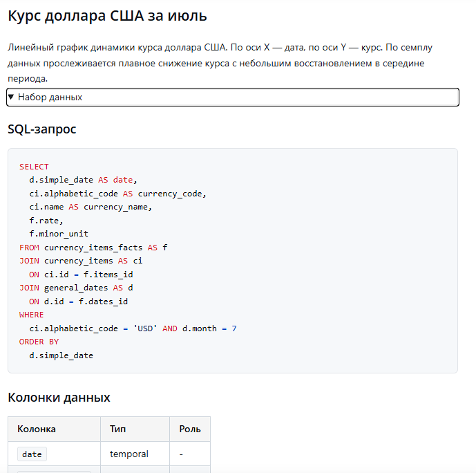Click the 'f.rate,' code line
The image size is (476, 473).
pos(46,221)
